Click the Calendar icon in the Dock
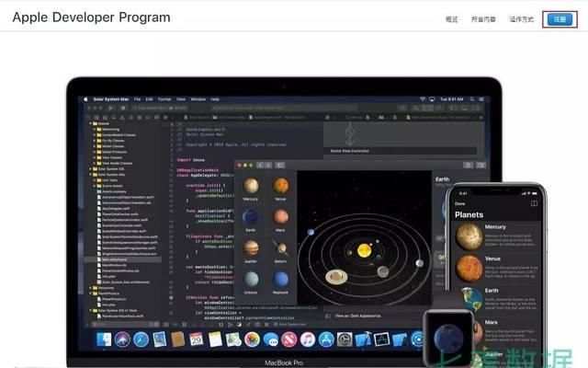The image size is (588, 368). click(x=196, y=339)
